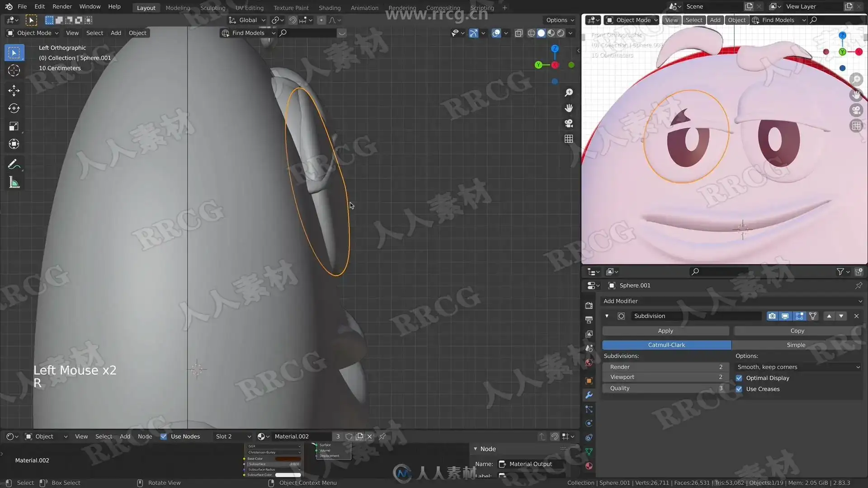The width and height of the screenshot is (868, 488).
Task: Open the Add Modifier dropdown
Action: [731, 301]
